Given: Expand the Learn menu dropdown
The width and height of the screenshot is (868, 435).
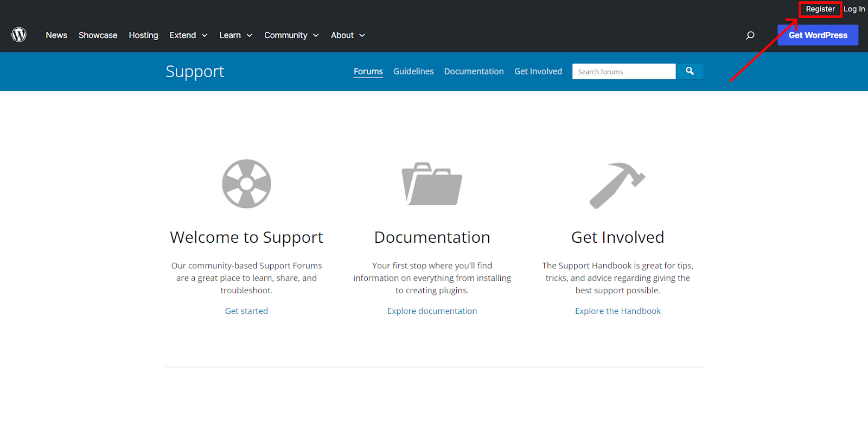Looking at the screenshot, I should pos(235,35).
